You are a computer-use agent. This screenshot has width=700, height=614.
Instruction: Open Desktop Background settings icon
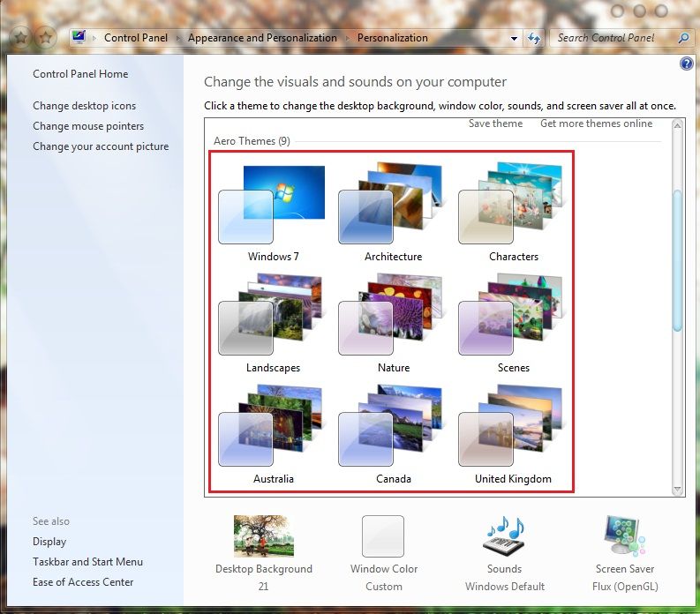pyautogui.click(x=263, y=535)
